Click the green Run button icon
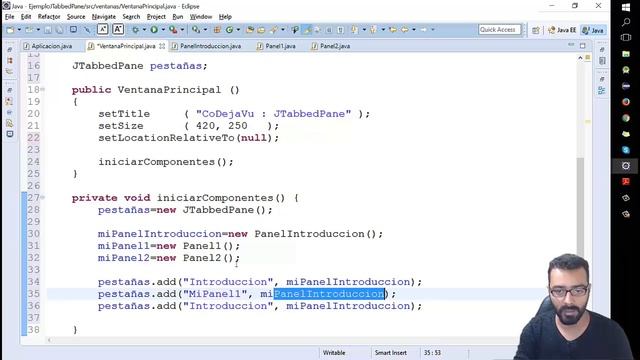 click(x=154, y=30)
